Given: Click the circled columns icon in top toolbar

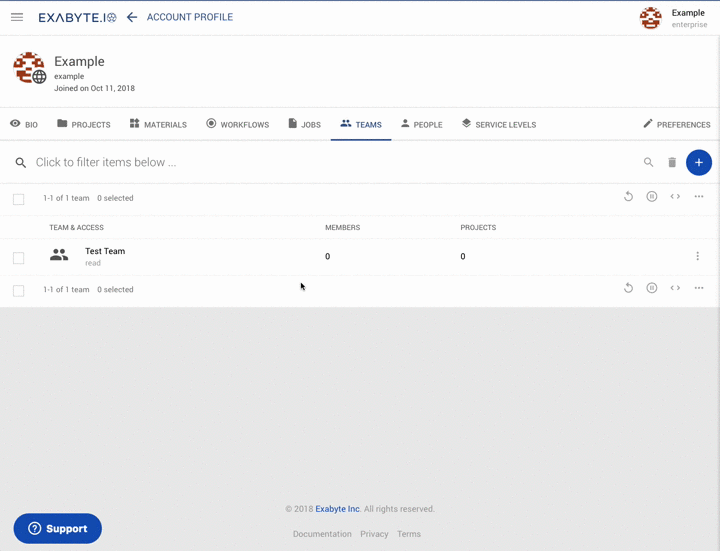Looking at the screenshot, I should click(x=652, y=197).
